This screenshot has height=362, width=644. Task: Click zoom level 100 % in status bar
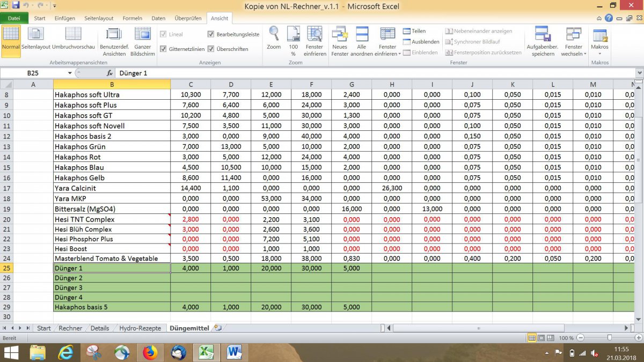[x=566, y=338]
